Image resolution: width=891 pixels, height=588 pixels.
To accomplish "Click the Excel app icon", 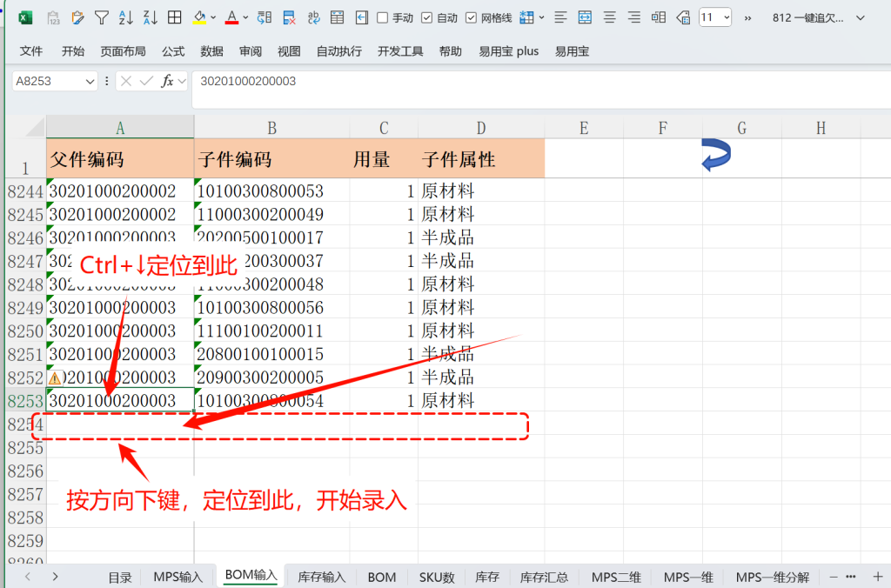I will point(25,18).
